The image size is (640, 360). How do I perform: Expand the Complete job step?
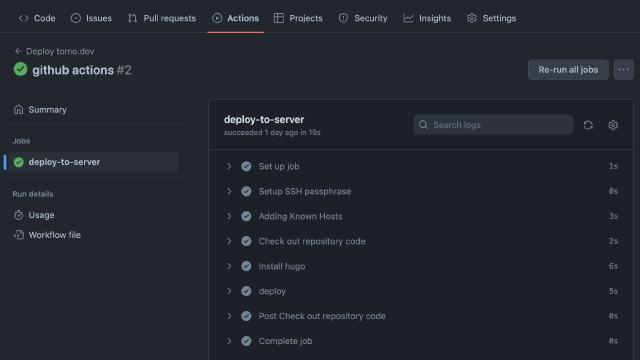(x=229, y=341)
